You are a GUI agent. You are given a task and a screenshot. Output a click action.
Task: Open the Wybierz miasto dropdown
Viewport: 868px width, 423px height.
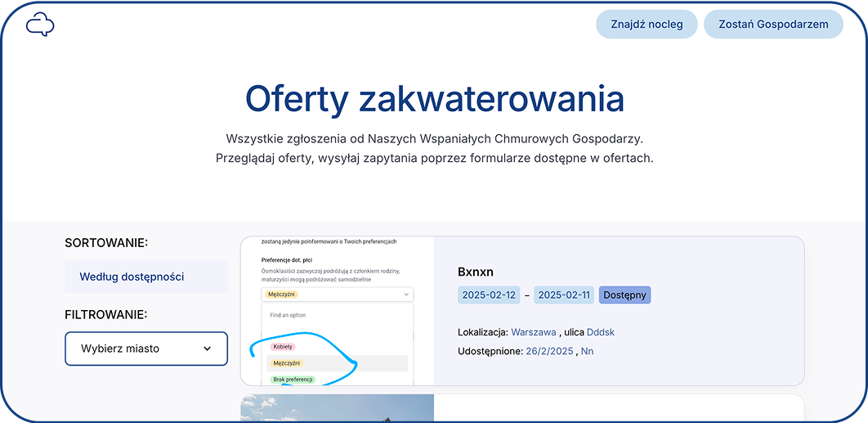click(x=146, y=349)
